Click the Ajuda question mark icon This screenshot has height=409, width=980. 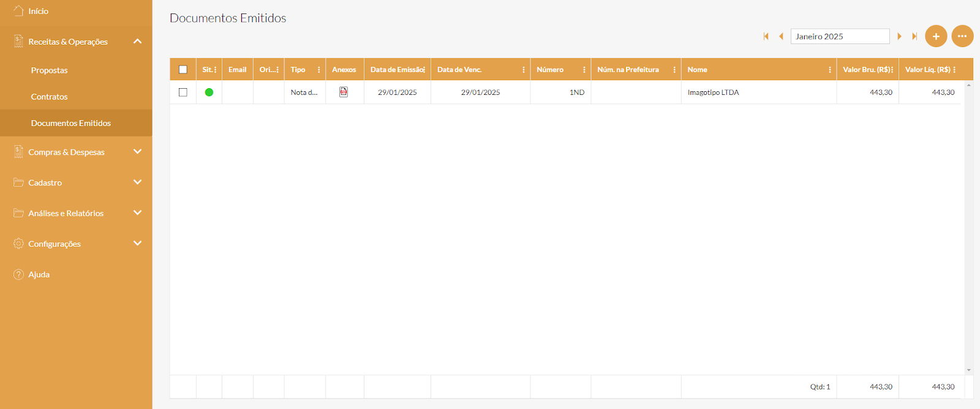tap(19, 274)
